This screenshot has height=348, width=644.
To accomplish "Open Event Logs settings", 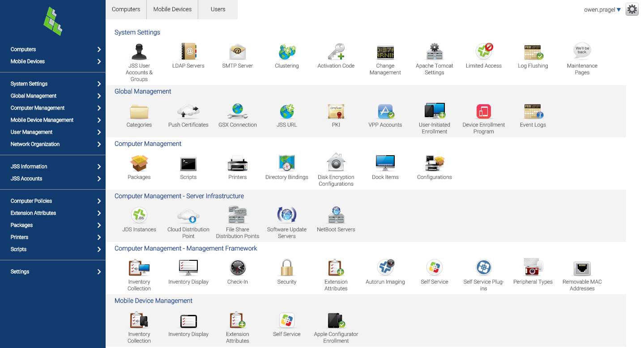I will pyautogui.click(x=533, y=111).
